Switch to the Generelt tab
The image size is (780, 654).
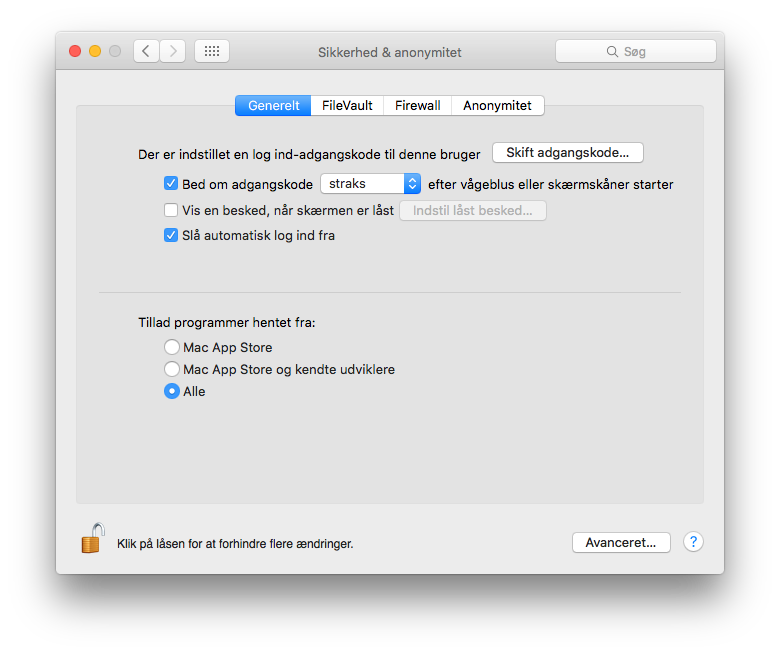(273, 105)
